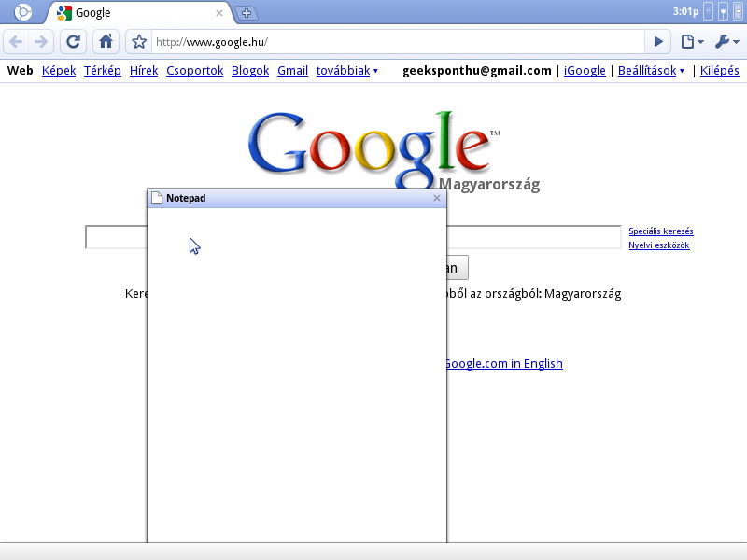Screen dimensions: 747x560
Task: Expand the továbbiak dropdown
Action: (347, 71)
